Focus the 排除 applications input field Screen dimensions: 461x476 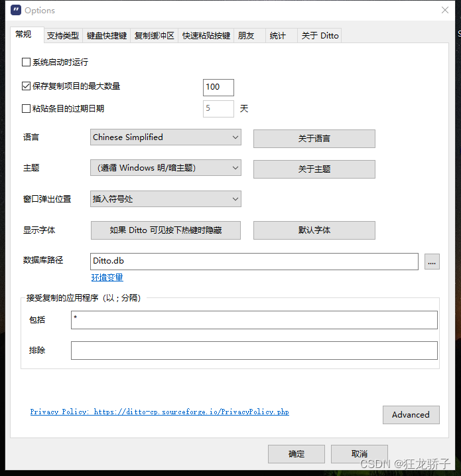pyautogui.click(x=254, y=351)
